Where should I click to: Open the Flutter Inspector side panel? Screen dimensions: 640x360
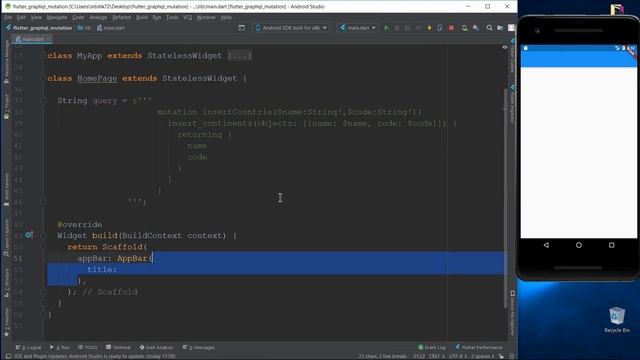513,104
